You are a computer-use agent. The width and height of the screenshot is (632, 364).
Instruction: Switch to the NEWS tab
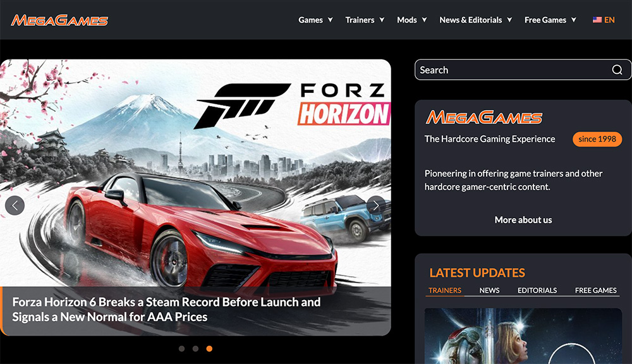tap(489, 290)
